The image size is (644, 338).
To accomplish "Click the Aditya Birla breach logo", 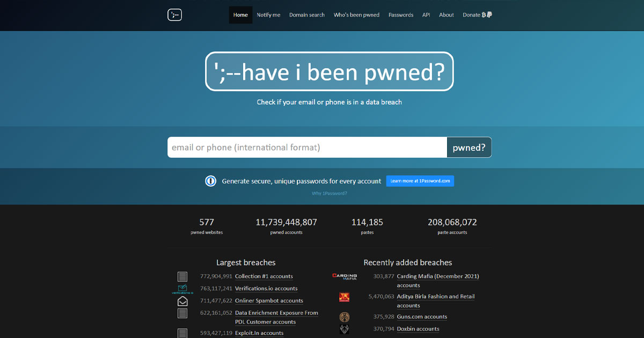I will click(x=345, y=297).
